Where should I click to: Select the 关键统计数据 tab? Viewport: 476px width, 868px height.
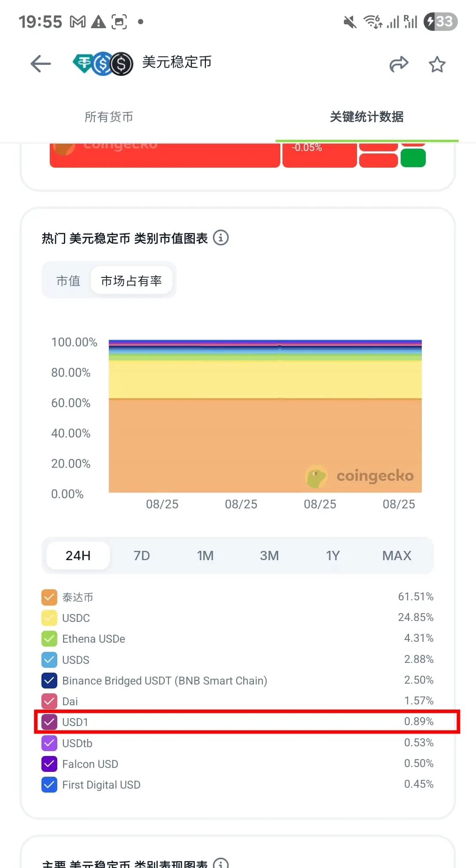(x=367, y=117)
